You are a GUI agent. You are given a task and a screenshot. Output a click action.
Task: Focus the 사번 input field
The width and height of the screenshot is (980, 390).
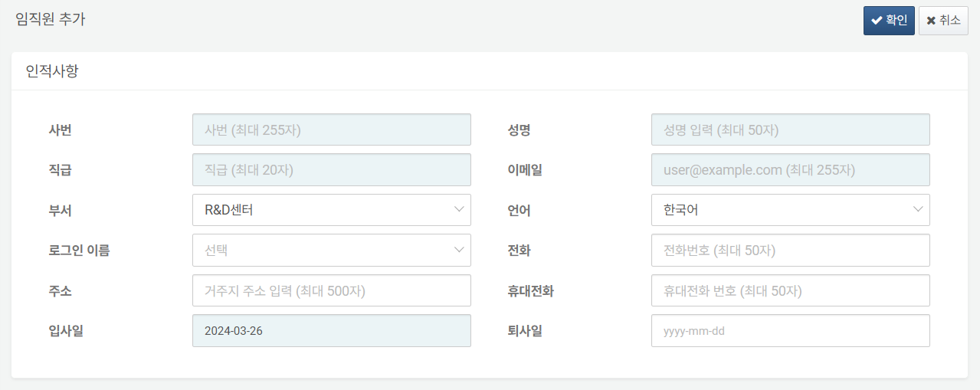(332, 130)
